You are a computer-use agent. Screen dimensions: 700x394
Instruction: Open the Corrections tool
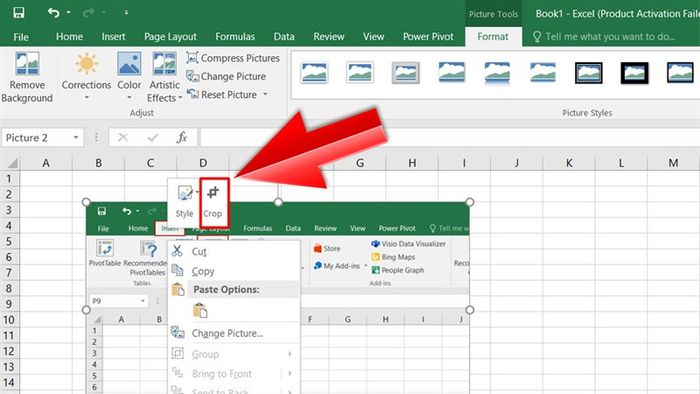86,76
